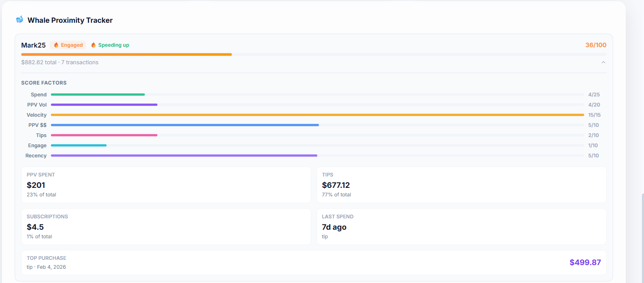Viewport: 644px width, 283px height.
Task: Select the Subscriptions $4.5 card
Action: [x=166, y=227]
